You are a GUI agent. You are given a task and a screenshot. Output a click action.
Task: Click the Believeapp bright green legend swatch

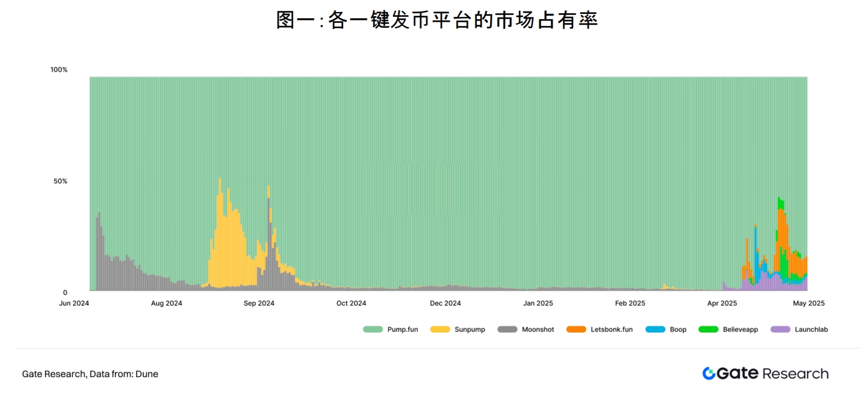click(x=708, y=330)
